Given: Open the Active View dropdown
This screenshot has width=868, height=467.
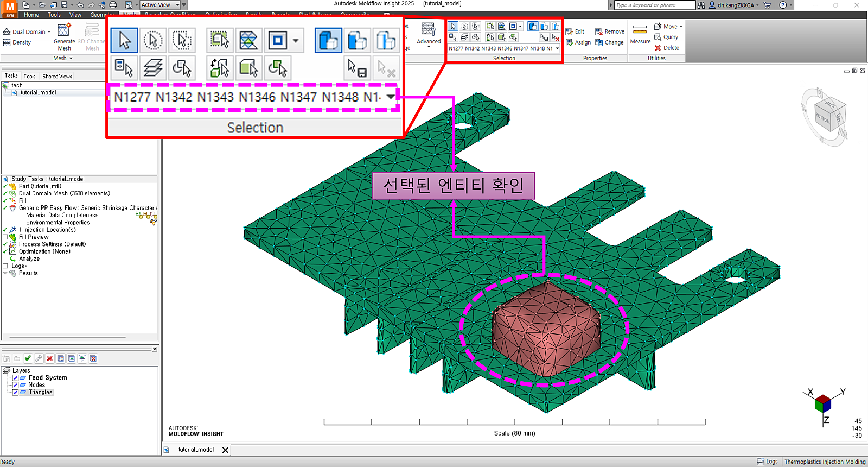Looking at the screenshot, I should [x=161, y=5].
